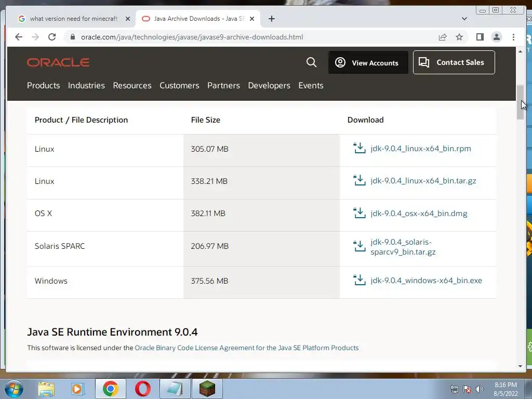Click the page vertical scrollbar thumb

click(520, 102)
